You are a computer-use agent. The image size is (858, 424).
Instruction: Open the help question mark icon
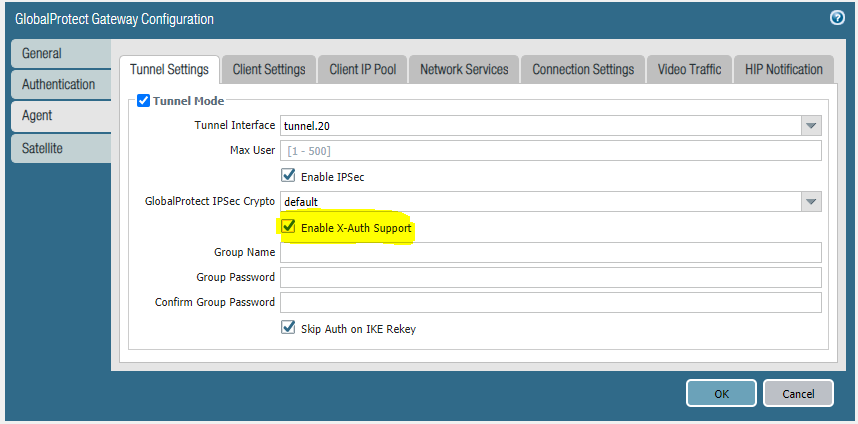tap(837, 19)
